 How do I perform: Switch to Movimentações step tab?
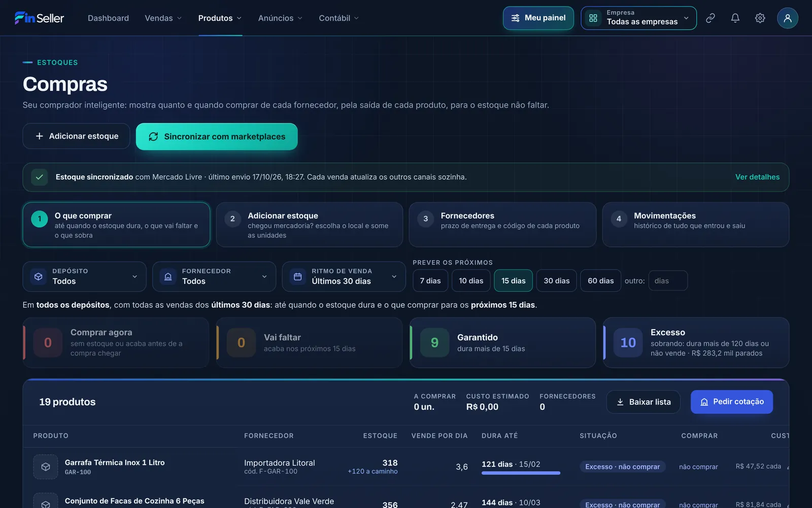696,225
